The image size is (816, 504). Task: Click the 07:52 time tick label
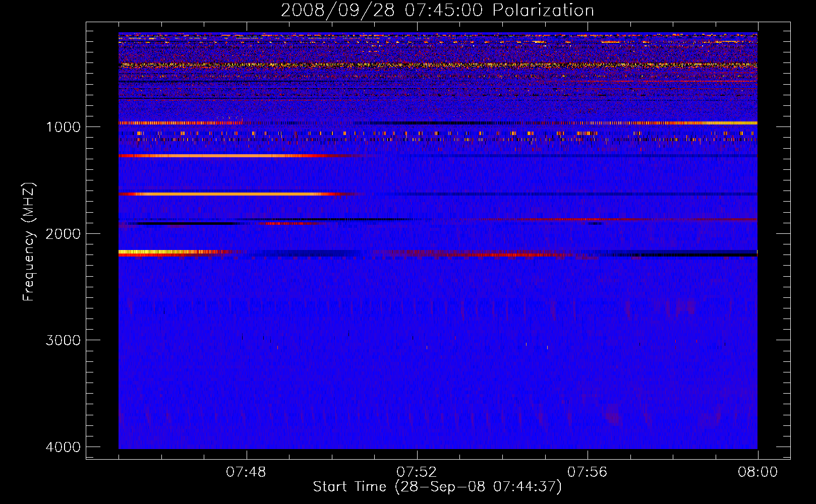click(x=417, y=472)
